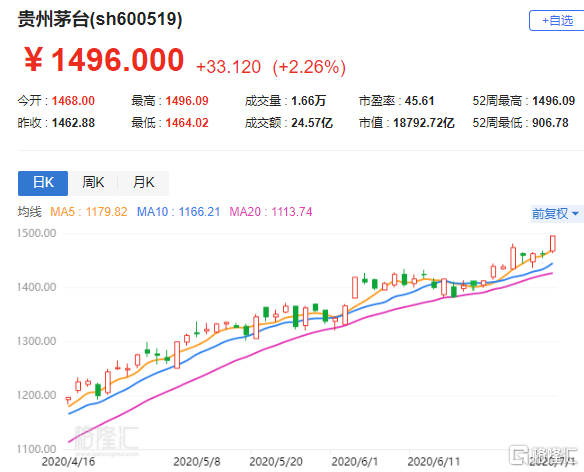Image resolution: width=584 pixels, height=472 pixels.
Task: Click 最高 value 1496.09 beside 今开
Action: tap(187, 101)
